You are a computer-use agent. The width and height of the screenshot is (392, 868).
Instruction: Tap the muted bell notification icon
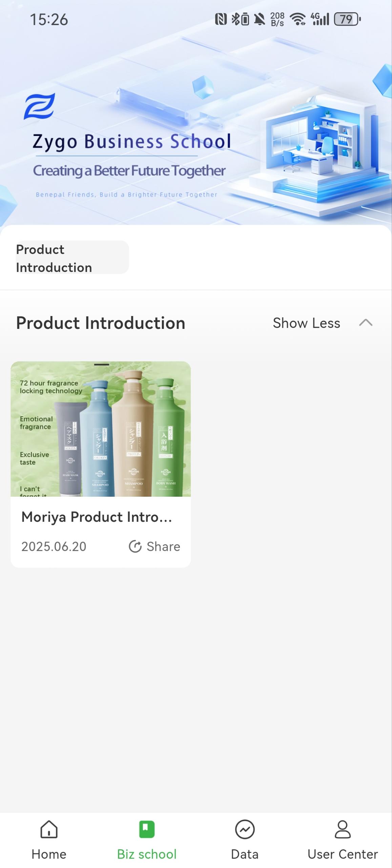click(260, 19)
